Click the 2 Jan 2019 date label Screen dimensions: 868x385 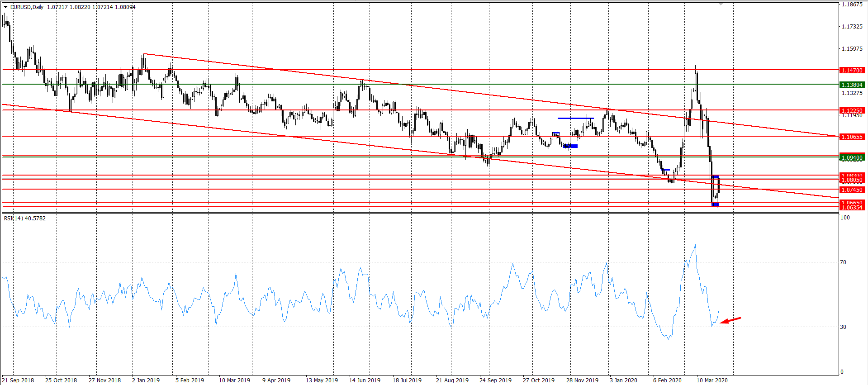146,380
